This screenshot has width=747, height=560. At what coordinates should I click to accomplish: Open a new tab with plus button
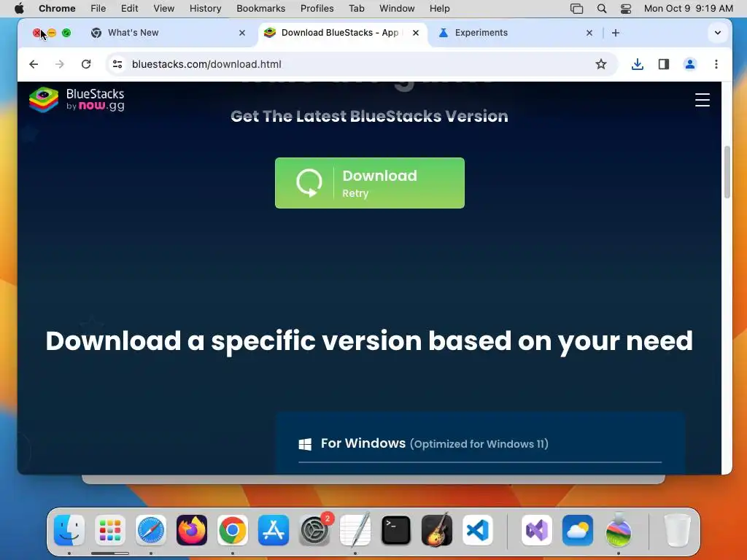click(x=616, y=33)
